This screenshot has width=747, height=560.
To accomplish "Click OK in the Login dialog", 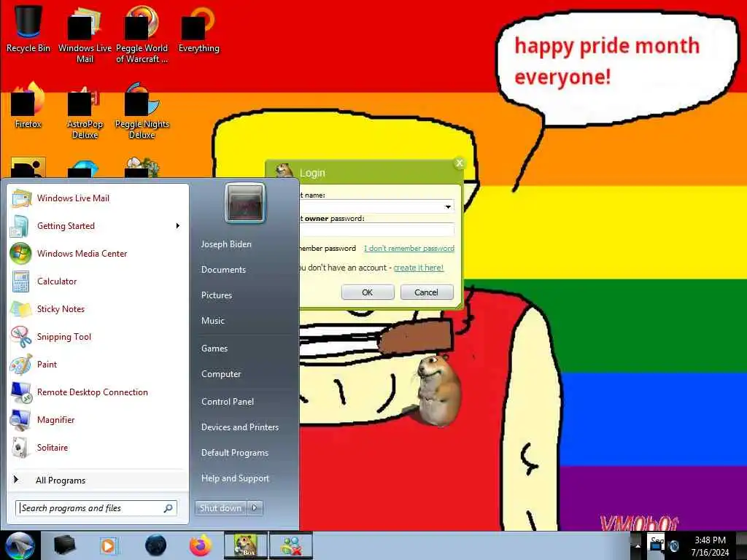I will tap(368, 292).
